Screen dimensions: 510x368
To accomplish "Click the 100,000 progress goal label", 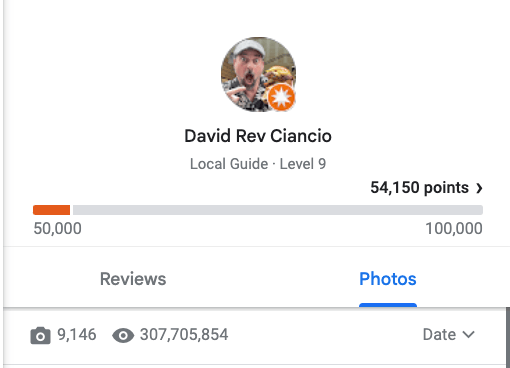I will [x=454, y=229].
